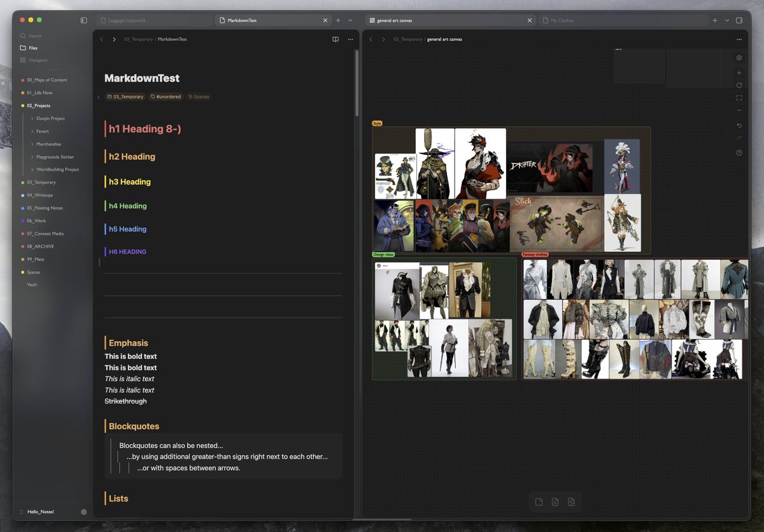Close the general art canvas tab

tap(530, 20)
